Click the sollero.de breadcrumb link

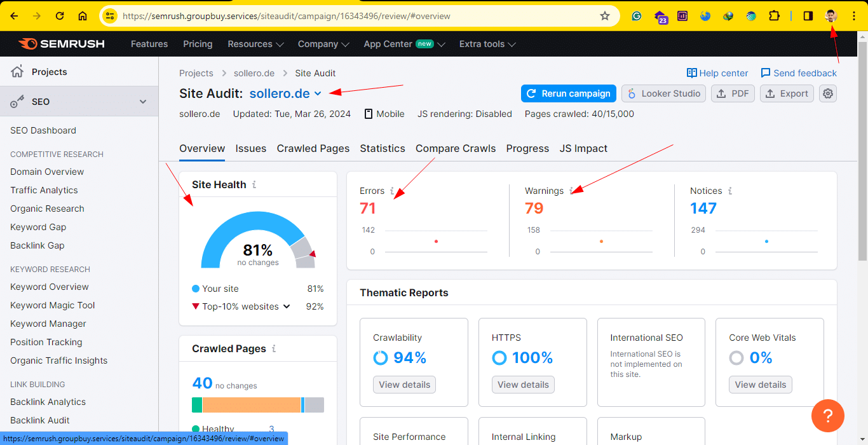[x=254, y=73]
